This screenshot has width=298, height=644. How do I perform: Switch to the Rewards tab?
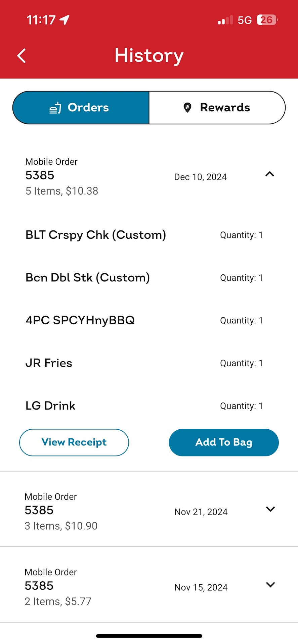click(x=217, y=108)
